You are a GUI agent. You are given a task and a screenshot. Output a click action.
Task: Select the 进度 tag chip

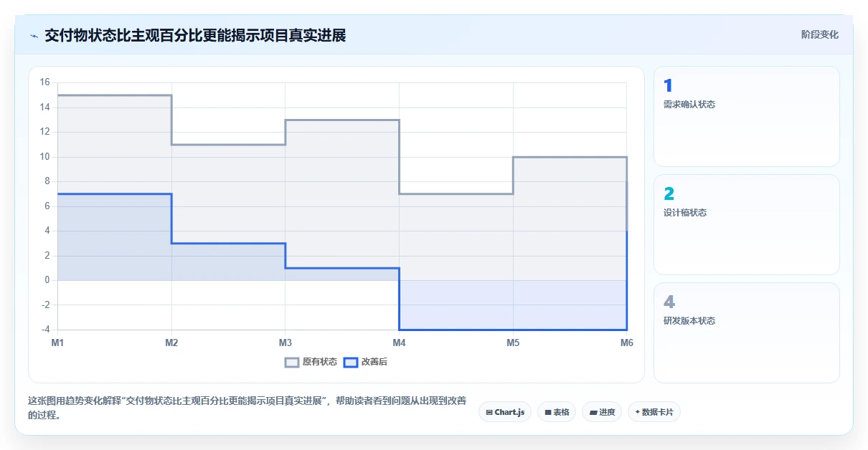click(x=602, y=412)
